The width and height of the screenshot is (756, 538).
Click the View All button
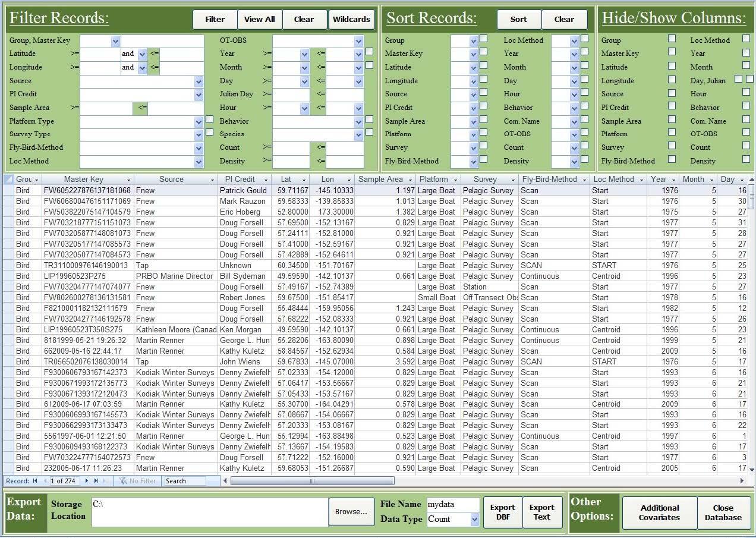click(259, 19)
